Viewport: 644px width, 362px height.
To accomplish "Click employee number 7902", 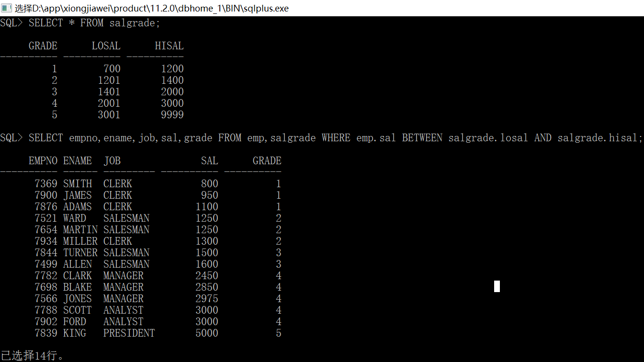I will [x=45, y=322].
